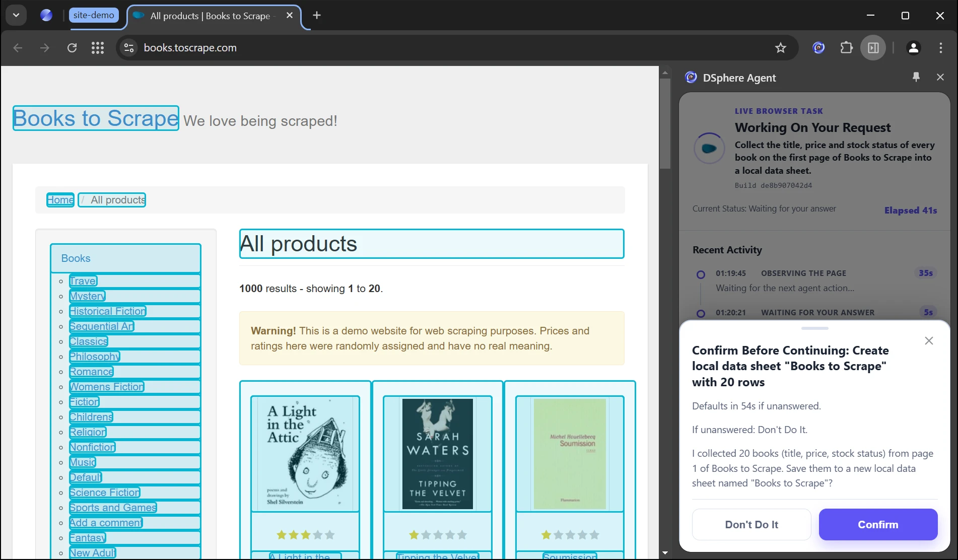Open the Philosophy category
This screenshot has width=958, height=560.
(x=95, y=357)
